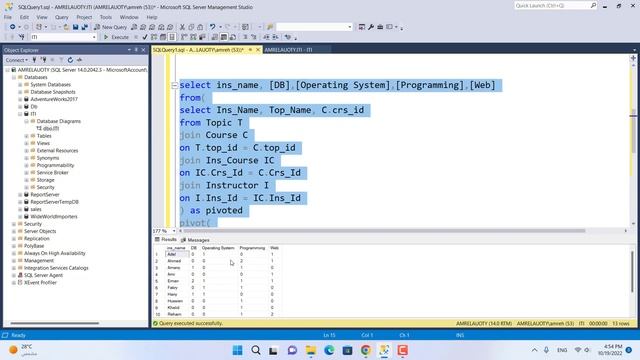Screen dimensions: 640x360
Task: Click the Object Explorer activity monitor icon
Action: coord(79,60)
